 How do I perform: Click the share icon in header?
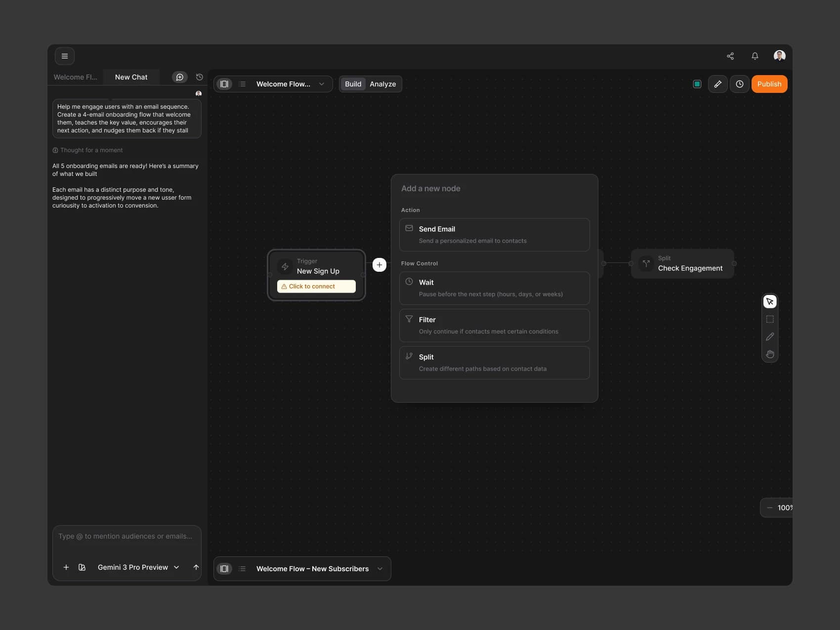tap(730, 56)
